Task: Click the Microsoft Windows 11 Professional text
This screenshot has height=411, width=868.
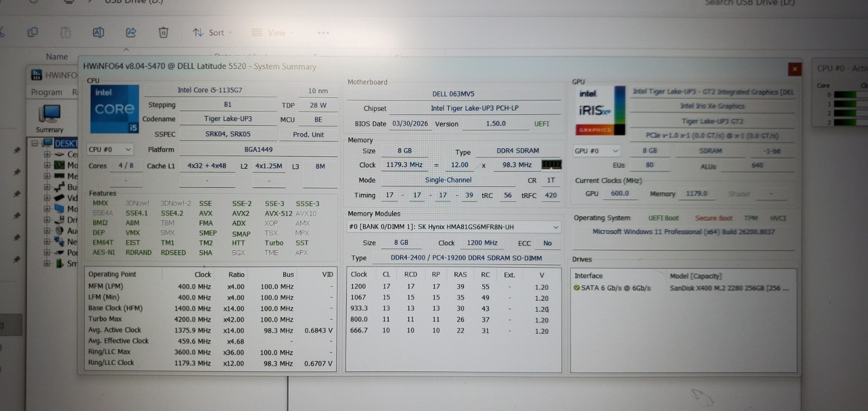Action: coord(684,232)
